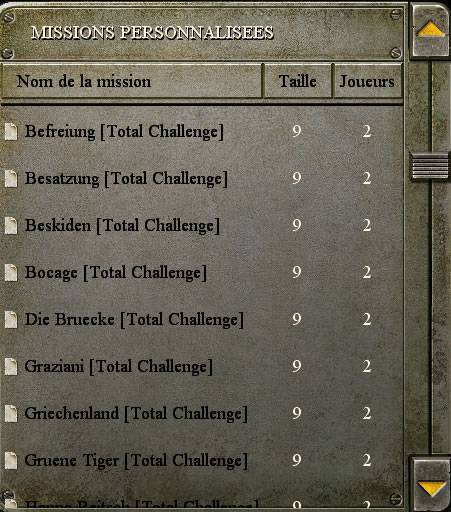This screenshot has height=512, width=451.
Task: Click the yellow scroll down arrow button
Action: [x=431, y=487]
